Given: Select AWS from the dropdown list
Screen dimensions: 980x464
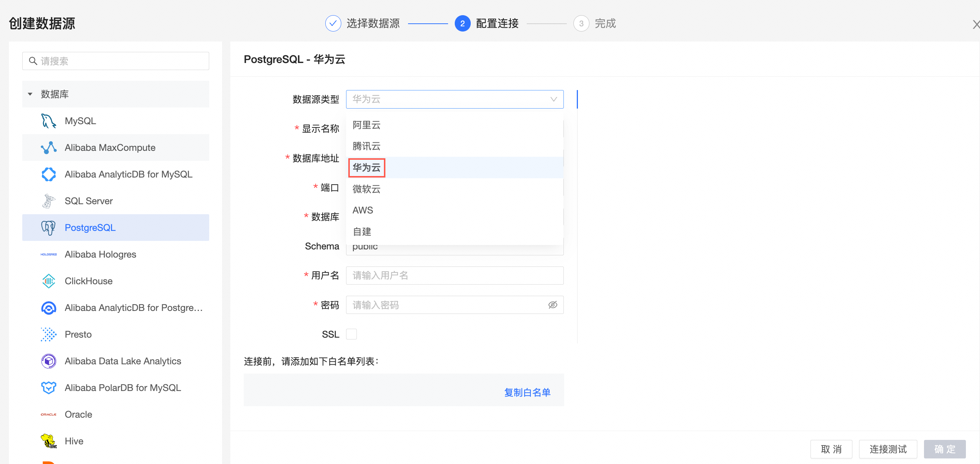Looking at the screenshot, I should 455,210.
